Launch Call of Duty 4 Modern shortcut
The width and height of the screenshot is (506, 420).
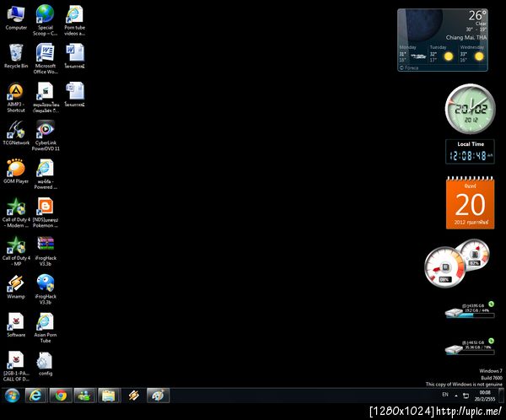[x=16, y=213]
